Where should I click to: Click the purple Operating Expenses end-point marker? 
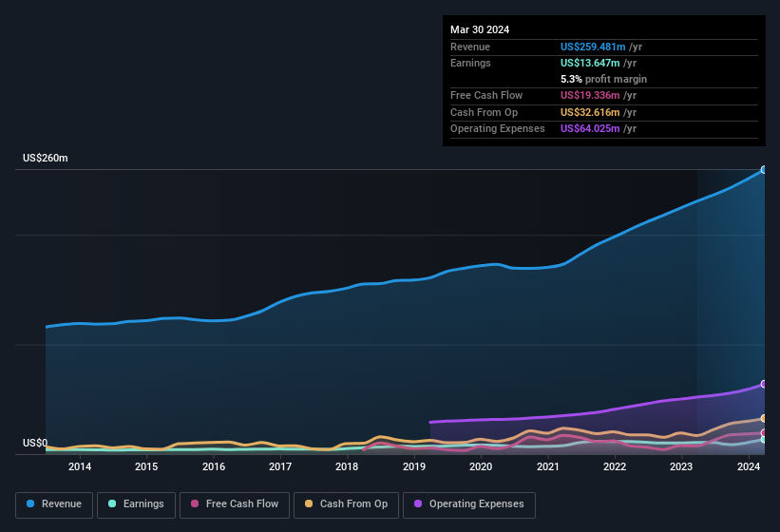coord(764,384)
